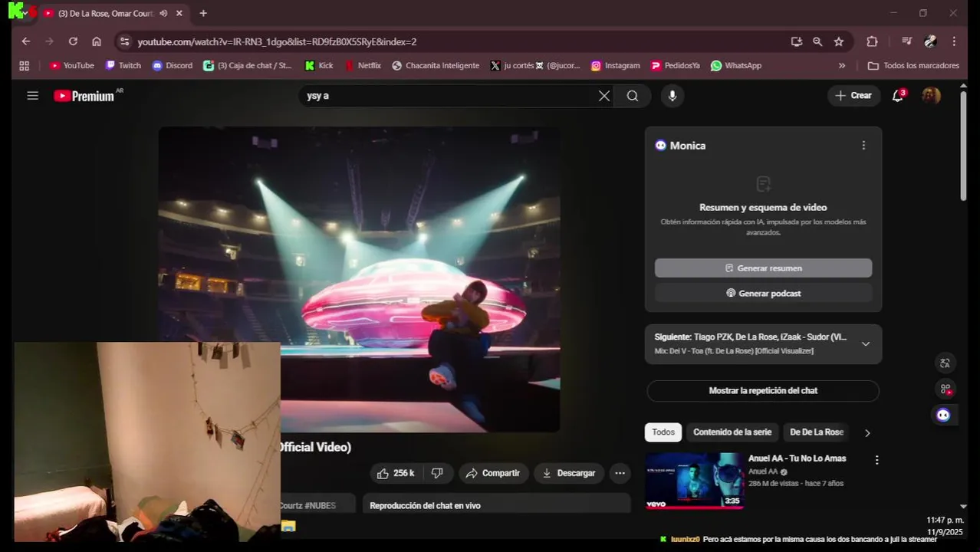The width and height of the screenshot is (980, 552).
Task: Open more video actions ellipsis
Action: pyautogui.click(x=620, y=473)
